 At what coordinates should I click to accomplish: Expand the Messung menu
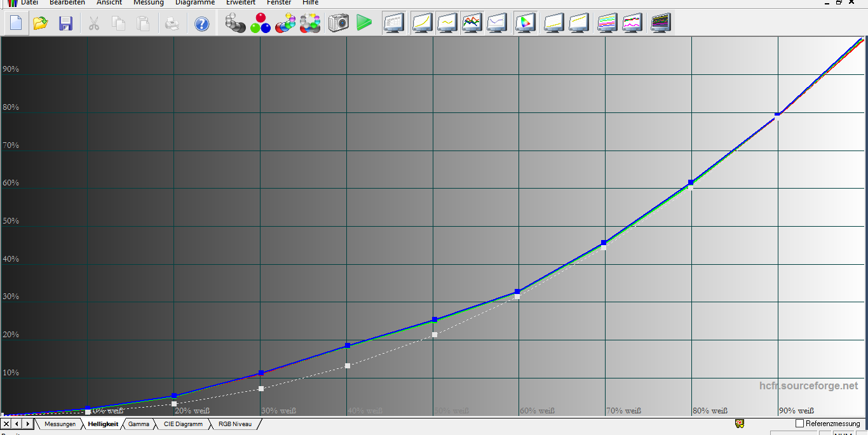coord(148,3)
